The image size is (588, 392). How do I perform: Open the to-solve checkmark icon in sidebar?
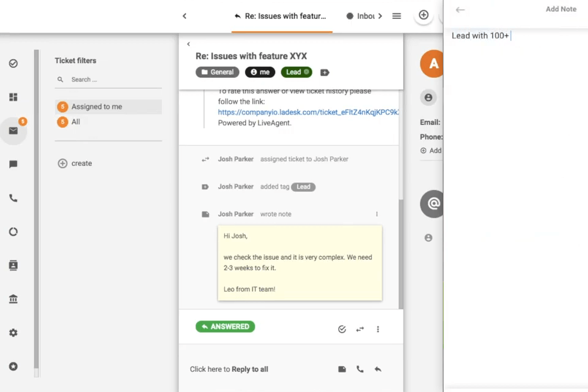13,64
